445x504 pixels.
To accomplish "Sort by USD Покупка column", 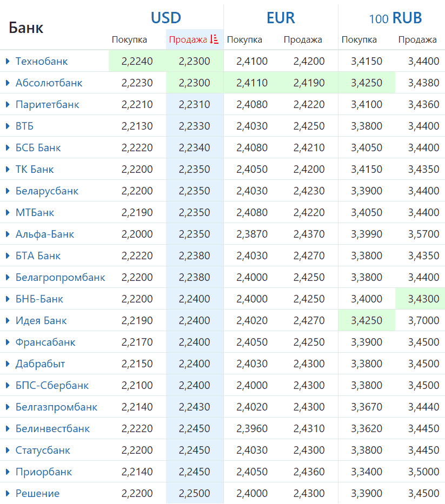I will 129,39.
